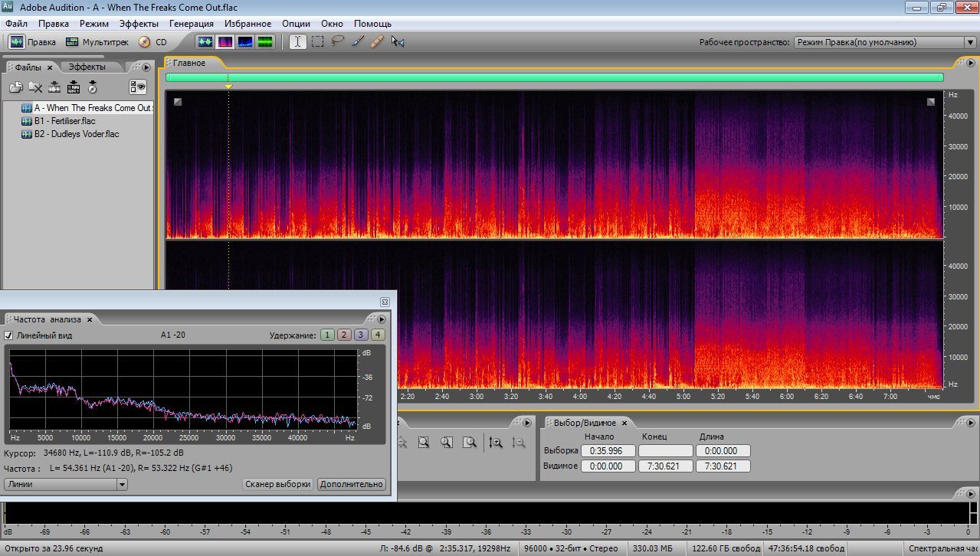This screenshot has width=980, height=556.
Task: Switch to Мультитрек view
Action: [x=97, y=42]
